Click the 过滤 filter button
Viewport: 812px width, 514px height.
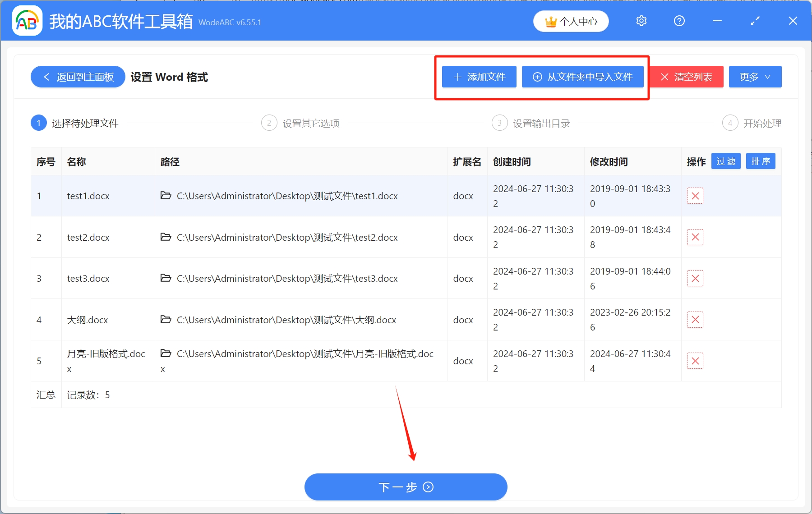tap(726, 161)
